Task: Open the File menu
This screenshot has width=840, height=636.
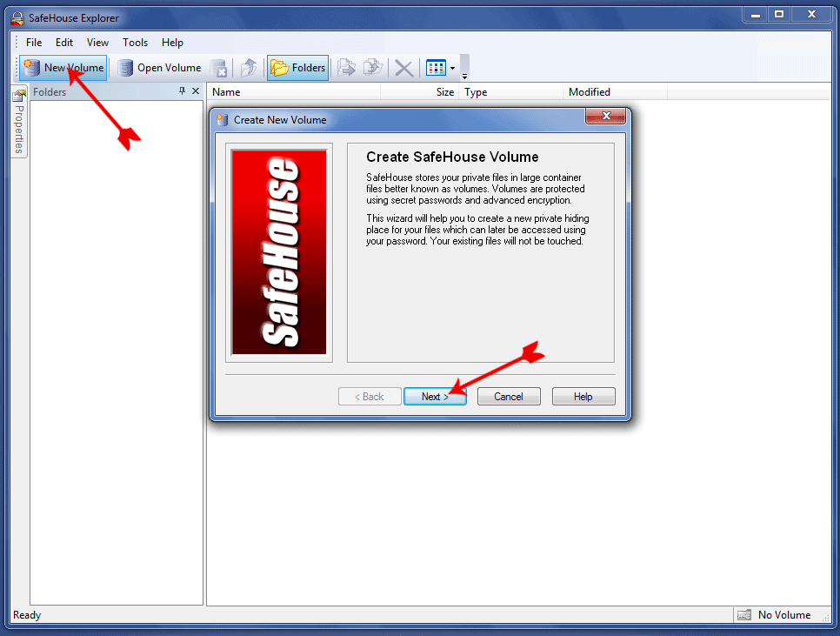Action: point(34,43)
